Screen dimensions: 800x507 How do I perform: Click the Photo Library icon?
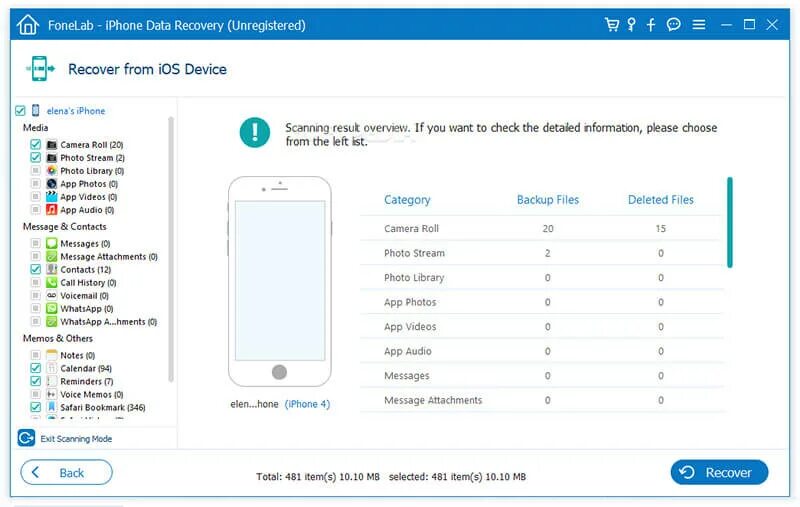[x=52, y=171]
